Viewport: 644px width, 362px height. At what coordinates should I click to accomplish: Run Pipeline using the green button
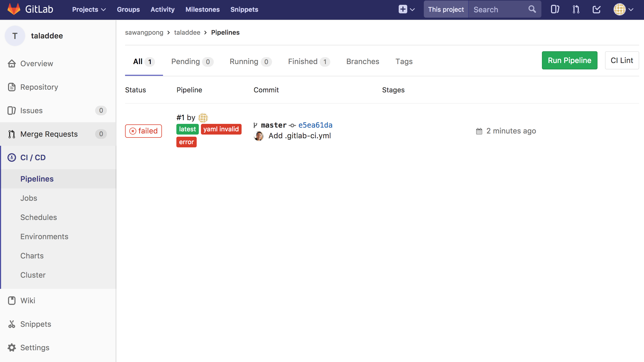(x=570, y=60)
